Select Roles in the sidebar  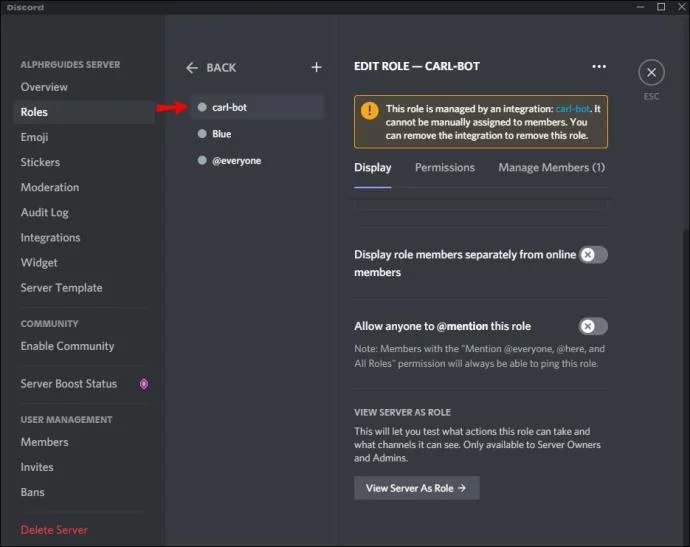coord(84,112)
